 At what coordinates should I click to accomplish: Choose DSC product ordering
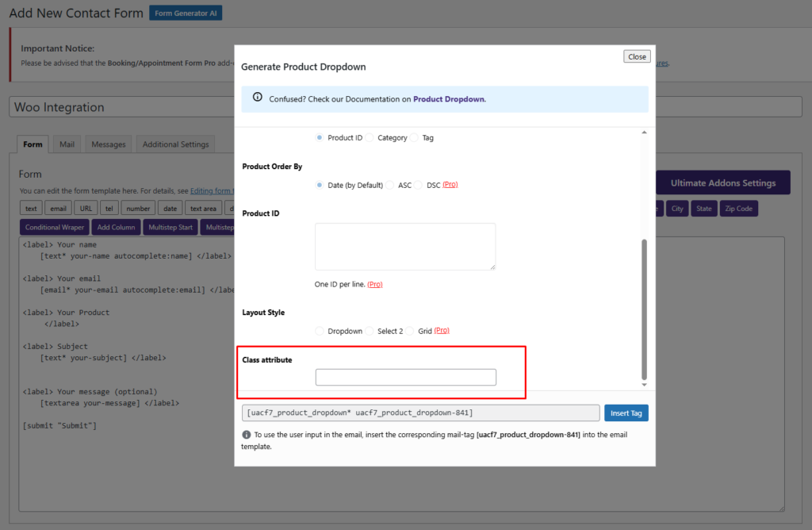pos(419,185)
